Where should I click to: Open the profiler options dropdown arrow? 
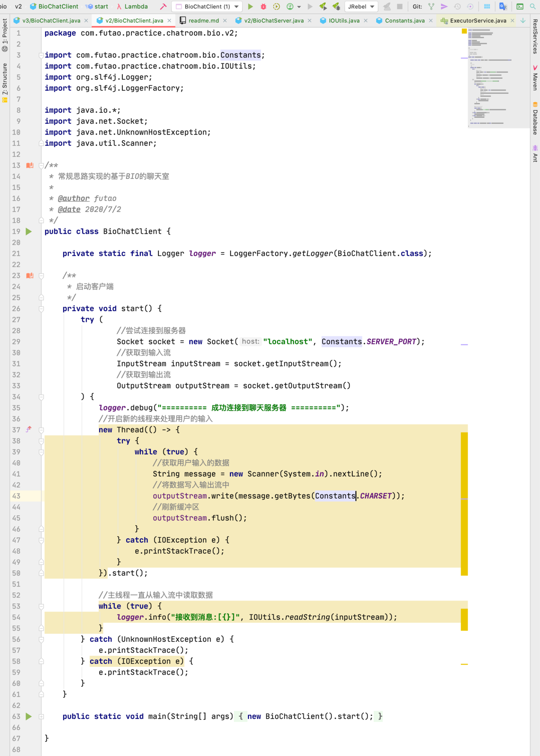coord(299,7)
